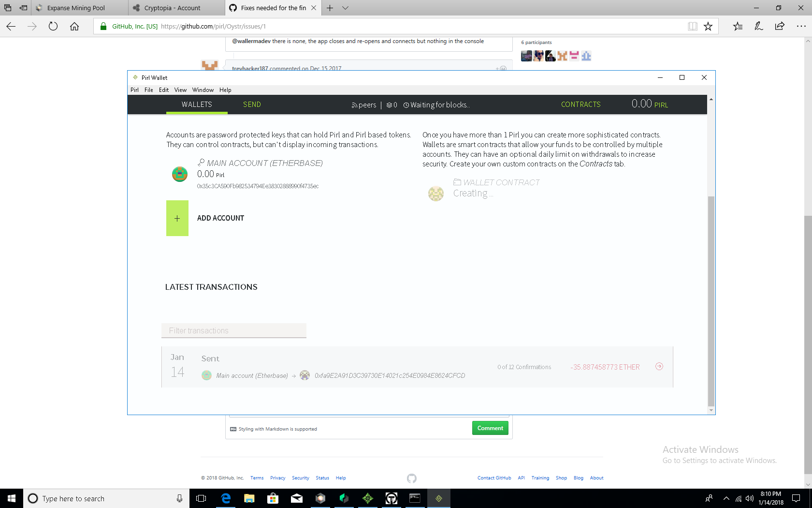Click the blocks stack icon showing 0
The width and height of the screenshot is (812, 508).
click(390, 105)
